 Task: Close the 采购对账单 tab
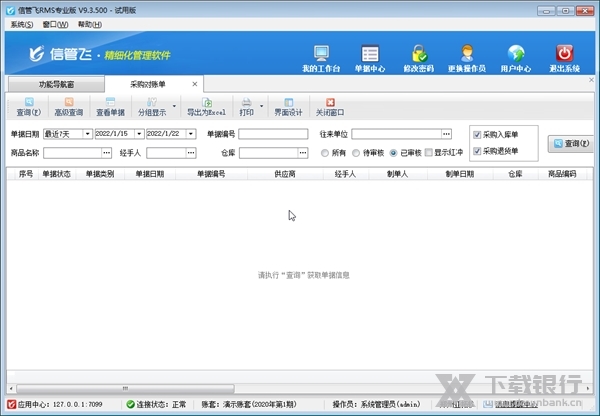click(x=195, y=84)
